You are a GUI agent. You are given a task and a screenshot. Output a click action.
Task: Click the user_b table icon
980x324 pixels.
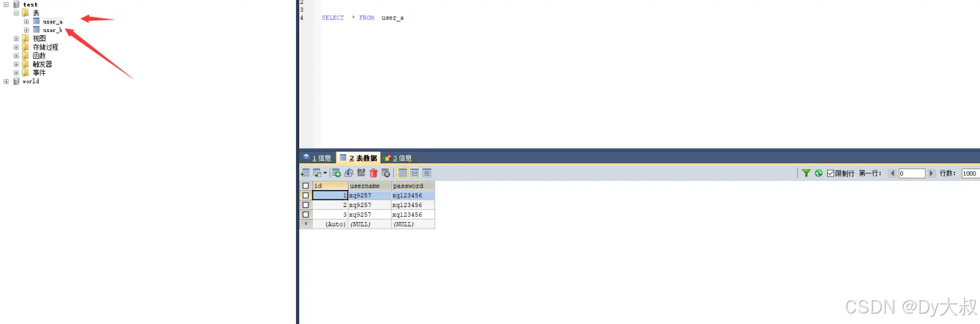pyautogui.click(x=37, y=29)
